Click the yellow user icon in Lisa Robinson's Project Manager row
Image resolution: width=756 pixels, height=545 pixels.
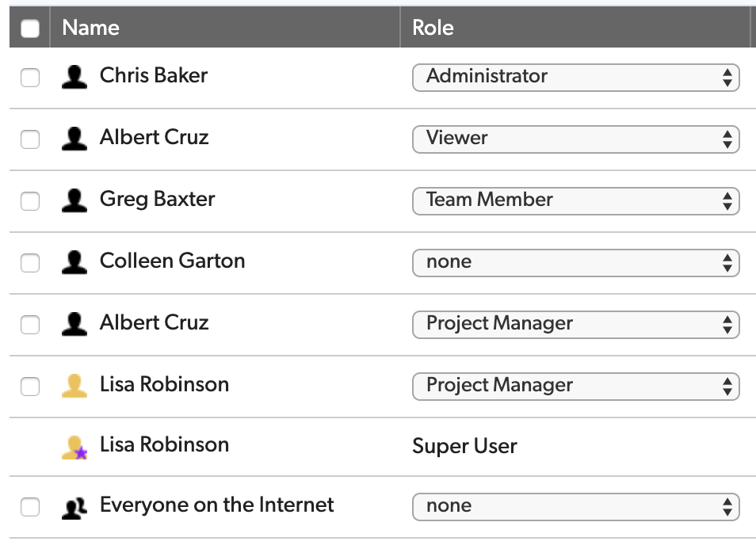(x=74, y=386)
